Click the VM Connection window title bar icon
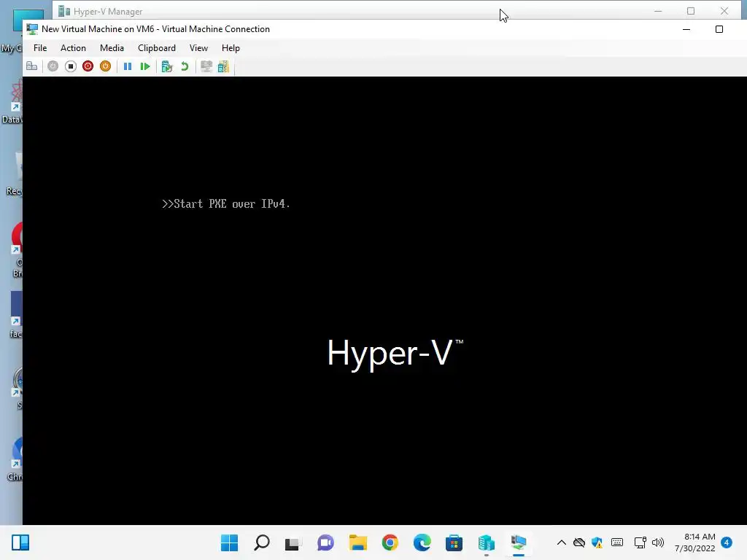 [32, 29]
